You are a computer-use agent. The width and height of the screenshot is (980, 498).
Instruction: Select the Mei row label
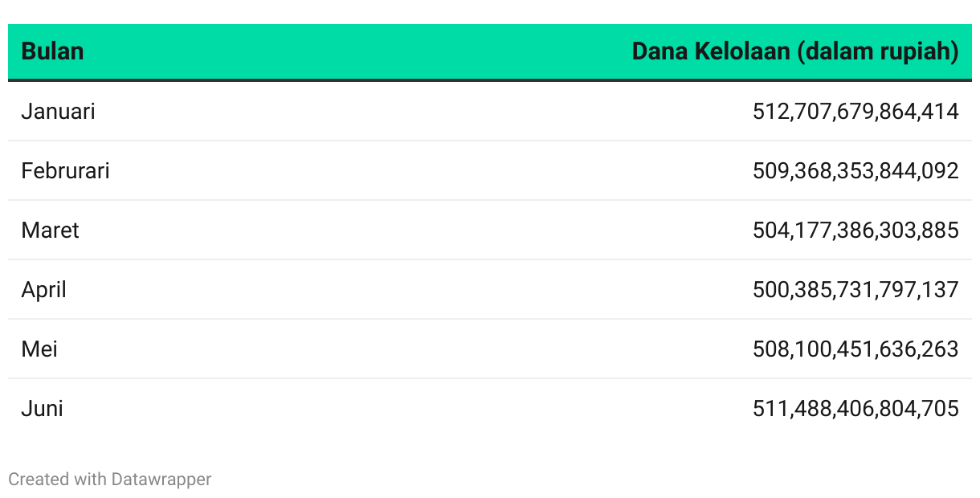(39, 349)
